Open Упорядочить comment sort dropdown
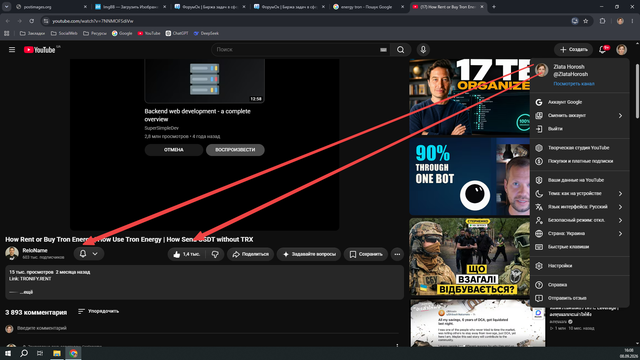This screenshot has height=360, width=640. click(x=98, y=311)
